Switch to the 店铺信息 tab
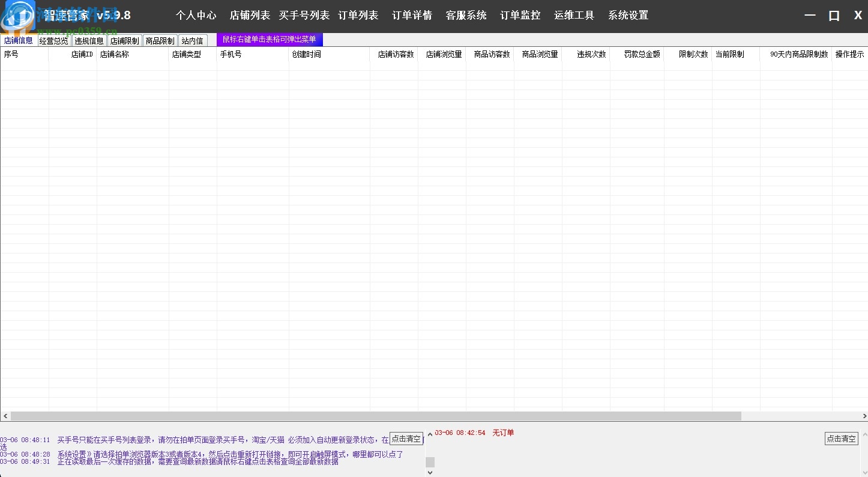This screenshot has height=477, width=868. point(19,40)
